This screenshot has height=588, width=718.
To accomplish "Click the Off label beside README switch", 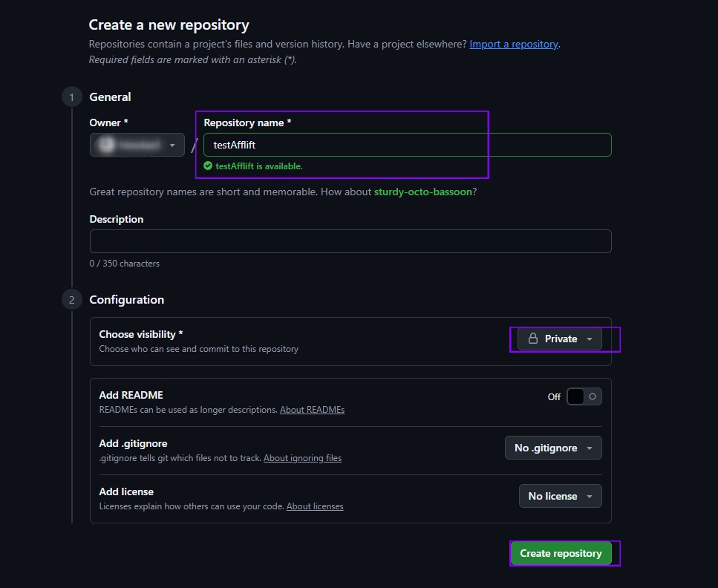I will 554,397.
